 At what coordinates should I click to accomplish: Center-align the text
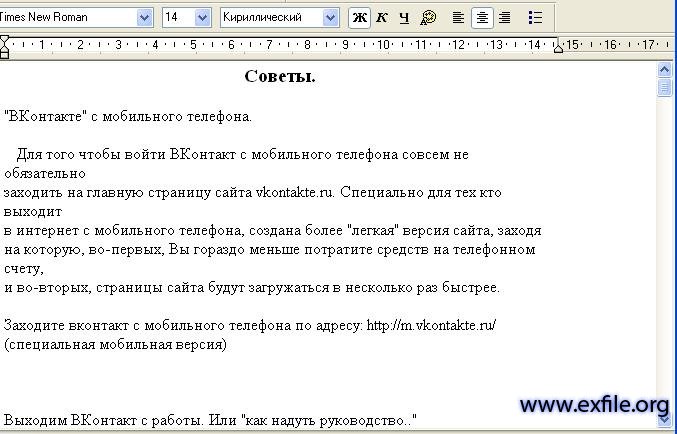tap(482, 18)
